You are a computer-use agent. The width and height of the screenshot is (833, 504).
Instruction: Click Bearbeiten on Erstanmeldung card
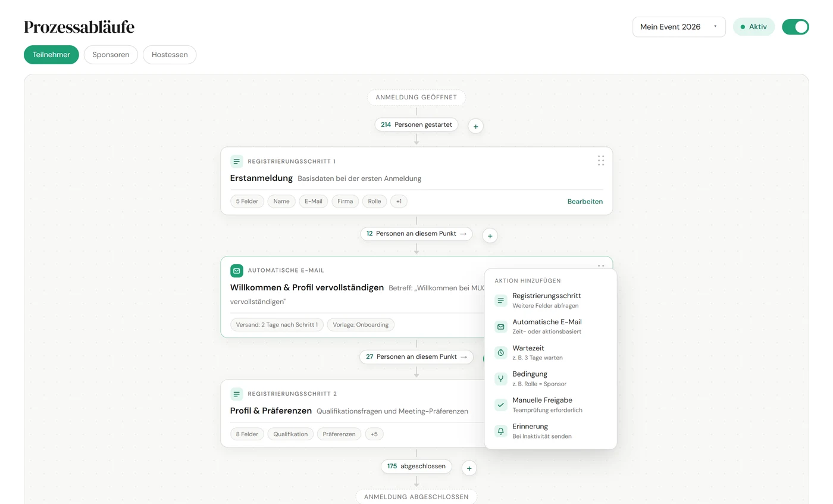(585, 202)
